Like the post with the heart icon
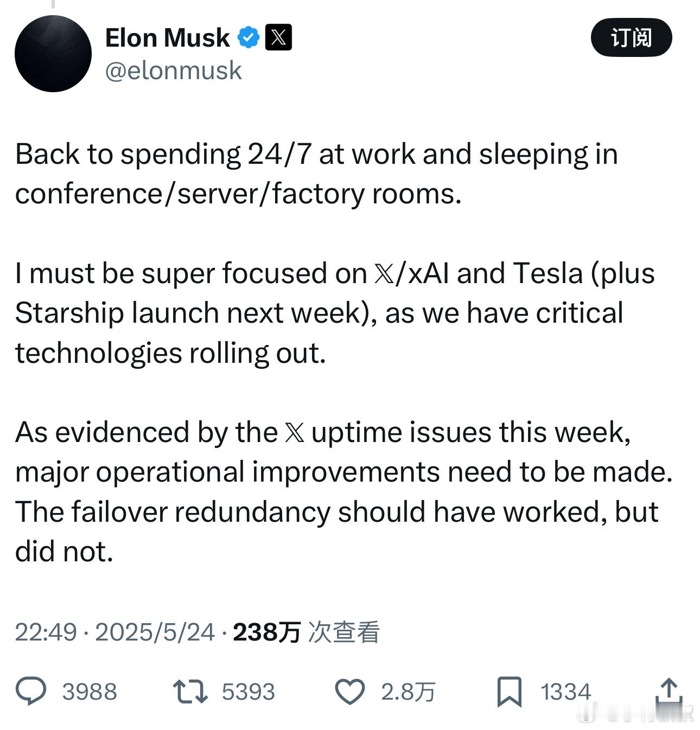Viewport: 700px width, 730px height. coord(349,692)
